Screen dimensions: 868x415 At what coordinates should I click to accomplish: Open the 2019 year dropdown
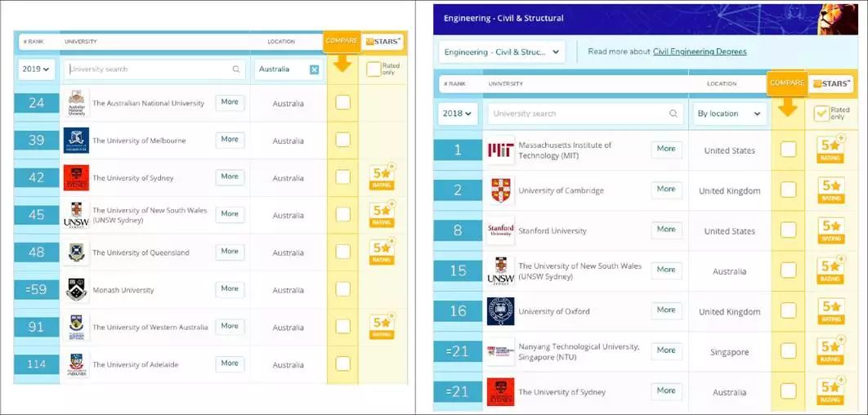point(37,69)
